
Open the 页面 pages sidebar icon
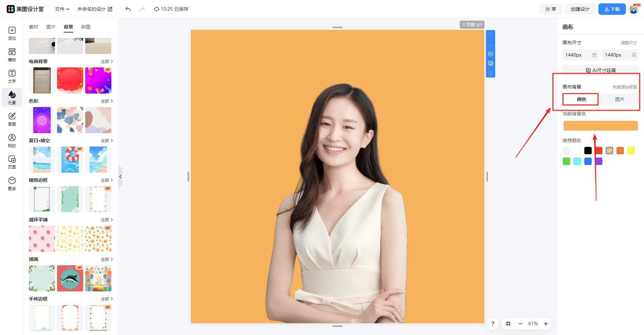click(x=12, y=162)
